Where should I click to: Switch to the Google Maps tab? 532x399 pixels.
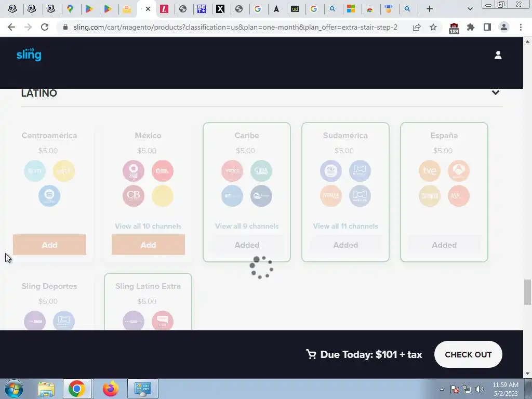point(70,9)
